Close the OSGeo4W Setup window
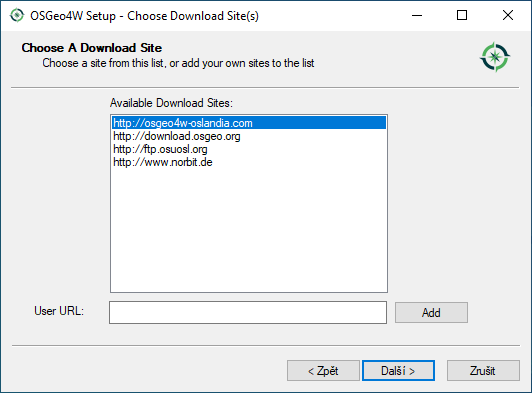532x393 pixels. click(x=508, y=15)
